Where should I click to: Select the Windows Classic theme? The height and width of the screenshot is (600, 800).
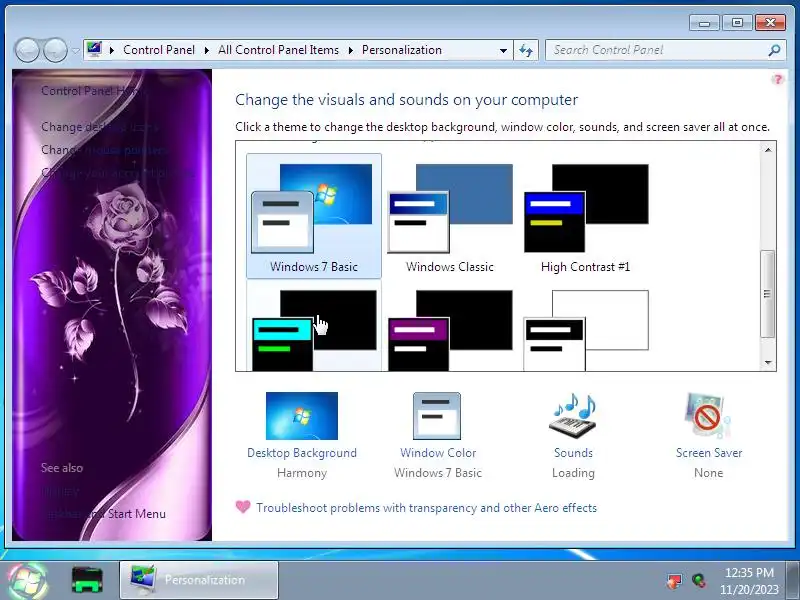point(449,216)
